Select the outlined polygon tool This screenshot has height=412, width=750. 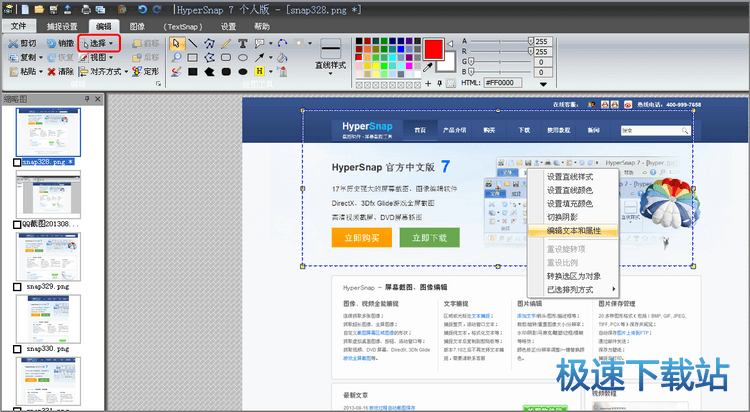[209, 58]
